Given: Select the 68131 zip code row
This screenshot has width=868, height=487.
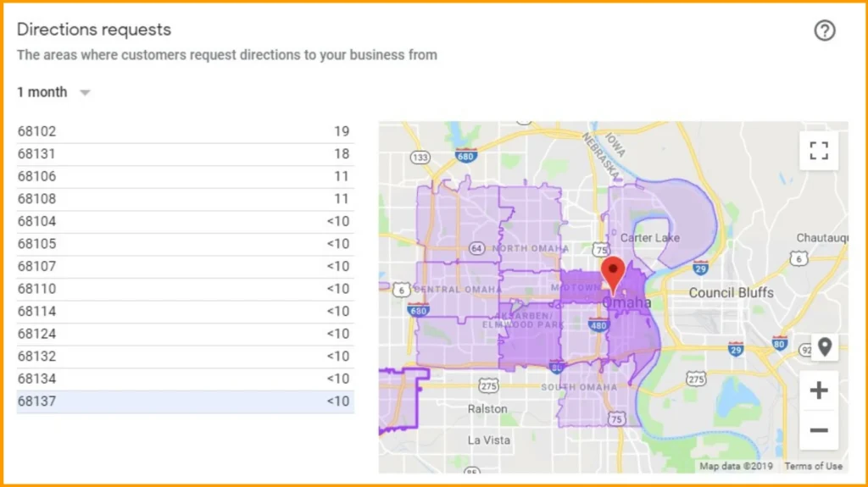Looking at the screenshot, I should pos(184,154).
